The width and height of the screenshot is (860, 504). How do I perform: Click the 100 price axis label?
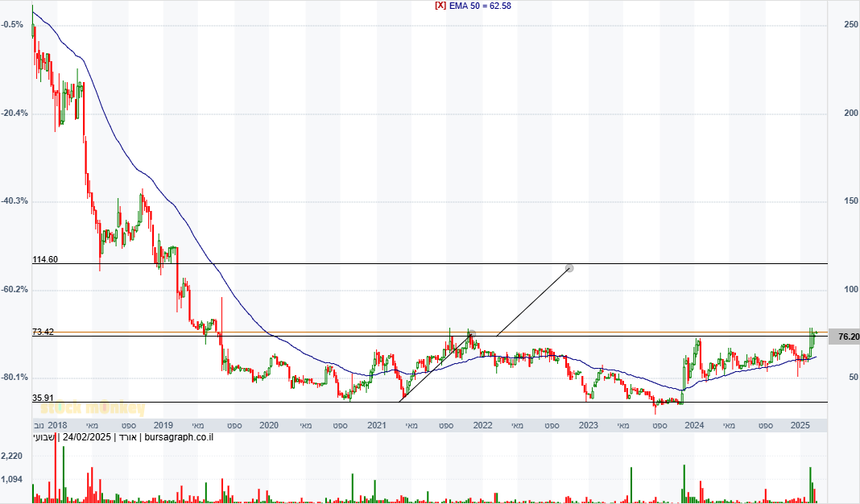(851, 289)
